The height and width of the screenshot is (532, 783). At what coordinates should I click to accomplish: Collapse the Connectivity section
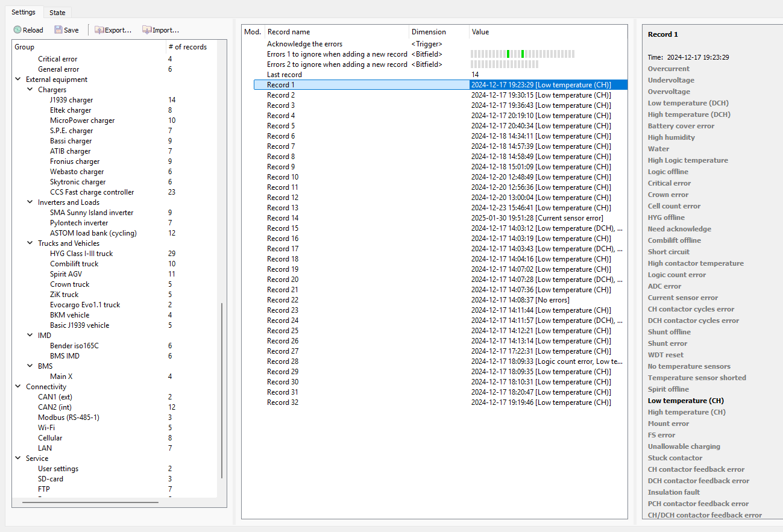[18, 387]
